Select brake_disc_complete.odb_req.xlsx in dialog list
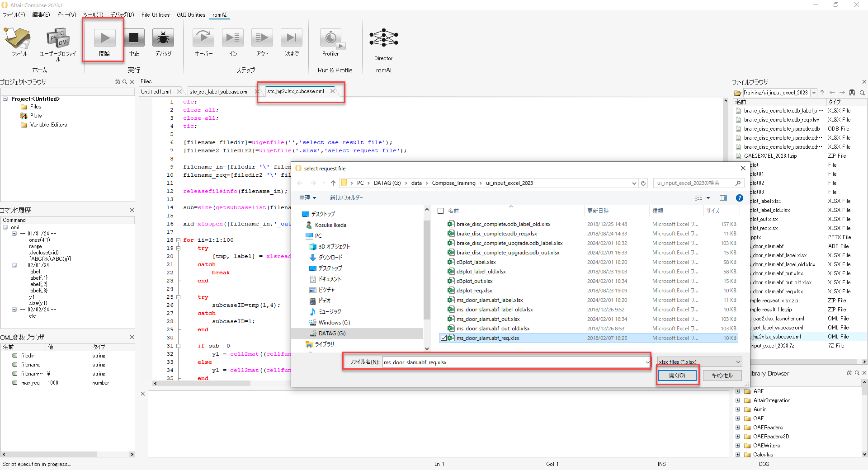Viewport: 868px width, 470px height. click(496, 234)
